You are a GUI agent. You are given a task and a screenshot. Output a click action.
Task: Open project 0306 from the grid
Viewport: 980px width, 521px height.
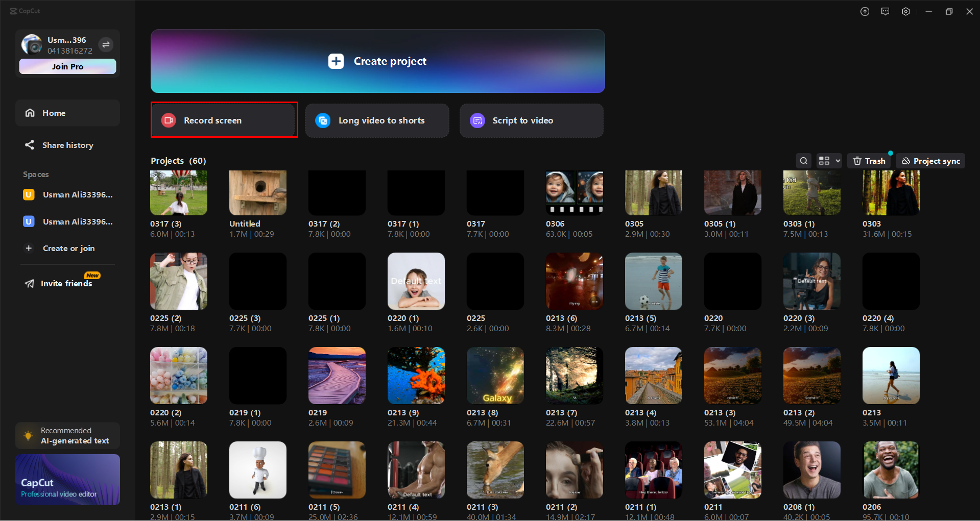point(574,192)
